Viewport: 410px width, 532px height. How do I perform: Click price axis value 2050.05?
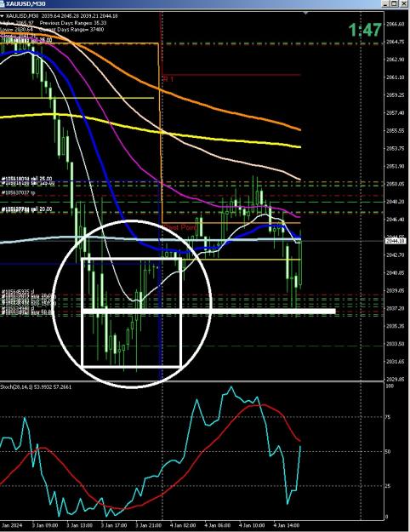click(x=395, y=184)
